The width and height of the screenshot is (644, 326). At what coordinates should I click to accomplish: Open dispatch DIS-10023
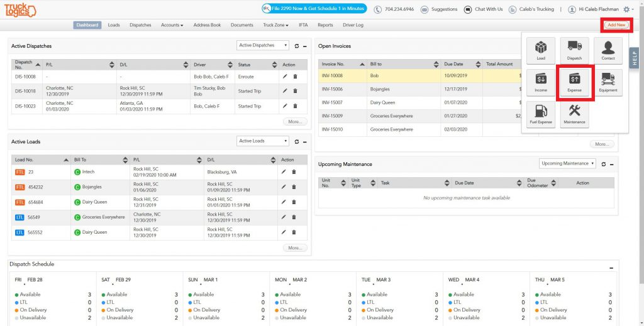pyautogui.click(x=25, y=106)
